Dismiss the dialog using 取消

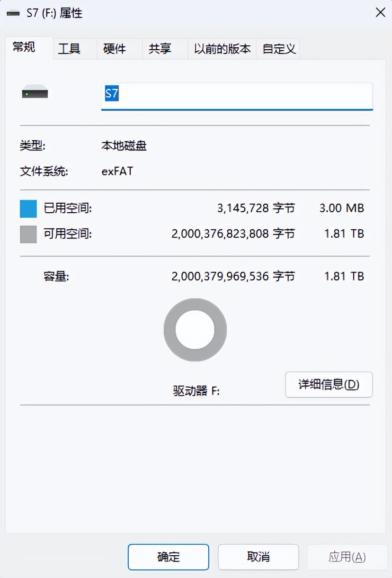pos(258,557)
